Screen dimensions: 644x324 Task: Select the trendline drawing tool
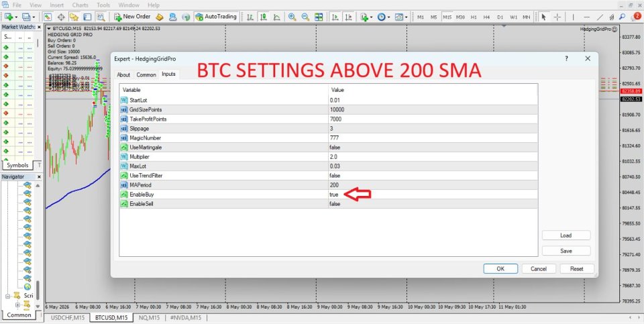pyautogui.click(x=600, y=17)
